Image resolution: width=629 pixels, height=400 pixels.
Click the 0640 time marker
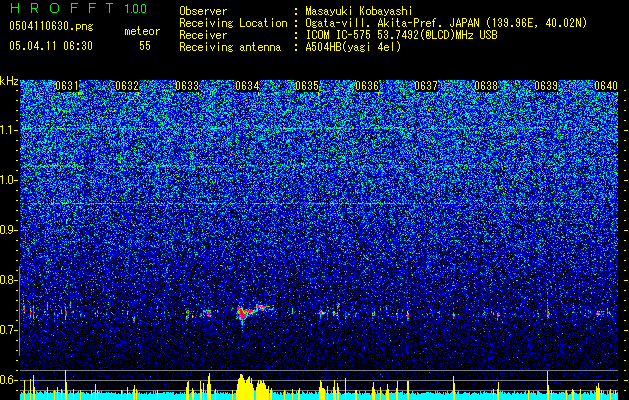[606, 86]
